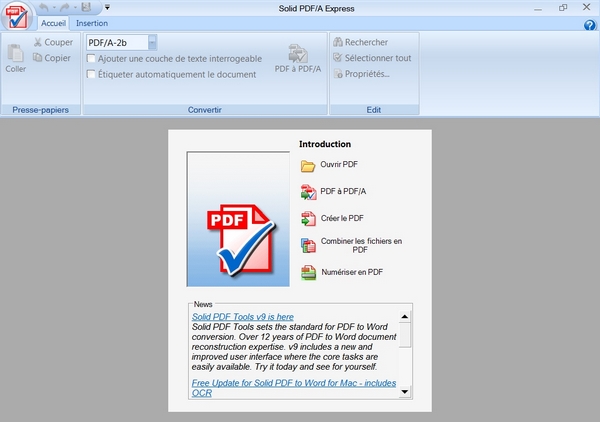The image size is (600, 422).
Task: Click the News scrollbar down arrow
Action: pyautogui.click(x=404, y=392)
